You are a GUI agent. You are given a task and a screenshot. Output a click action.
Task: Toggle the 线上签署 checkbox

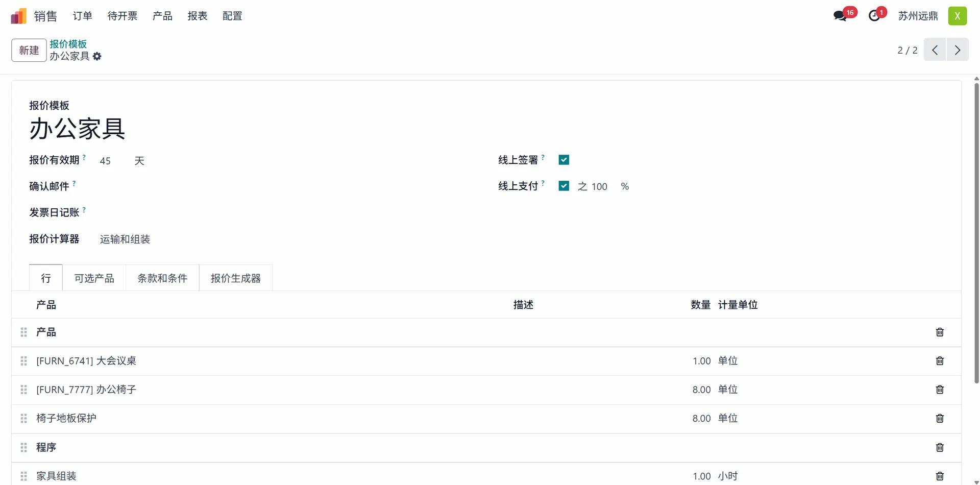(x=563, y=160)
